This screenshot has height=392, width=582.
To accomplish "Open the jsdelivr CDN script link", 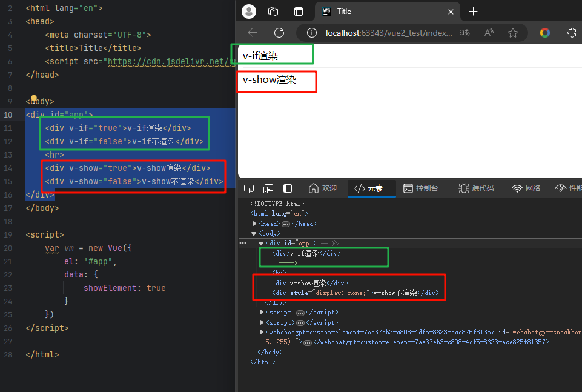I will (x=171, y=61).
